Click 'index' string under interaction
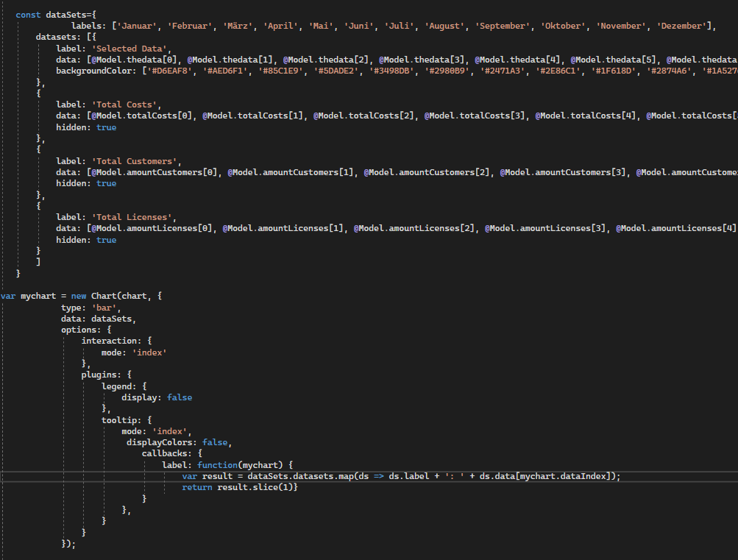 tap(149, 352)
